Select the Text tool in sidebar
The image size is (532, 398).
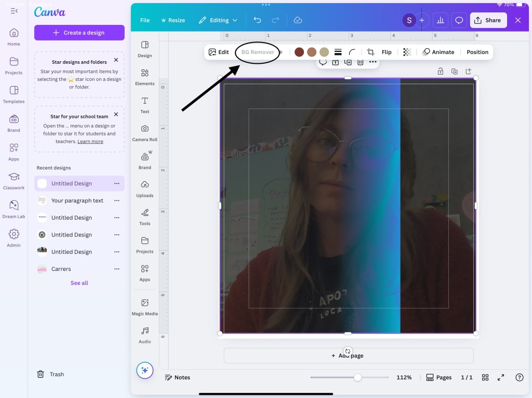click(144, 104)
